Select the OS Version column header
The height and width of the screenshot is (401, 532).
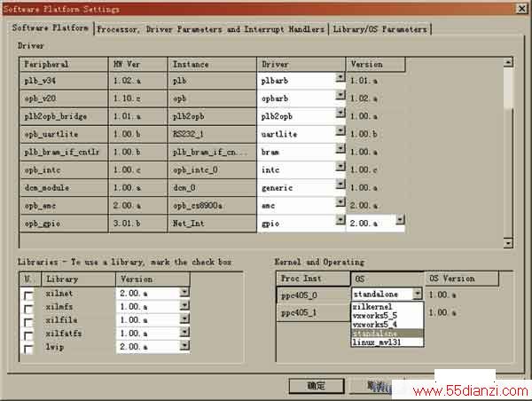[x=462, y=279]
